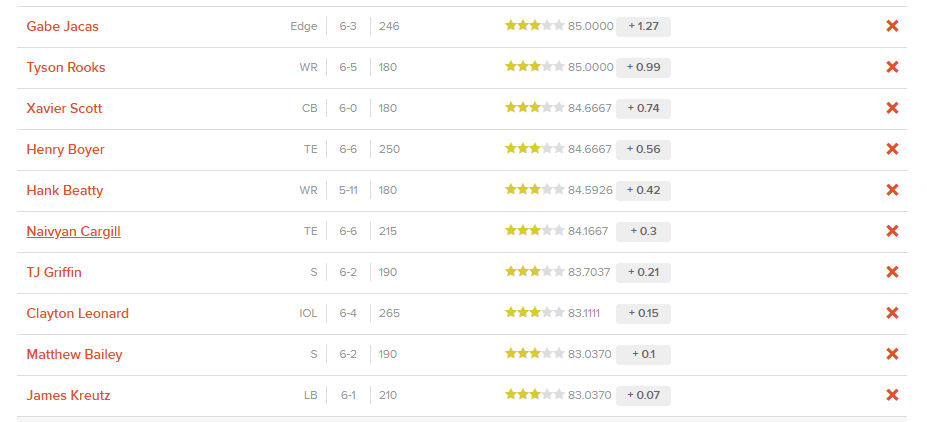The width and height of the screenshot is (927, 422).
Task: Go to Tyson Rooks profile
Action: (65, 67)
